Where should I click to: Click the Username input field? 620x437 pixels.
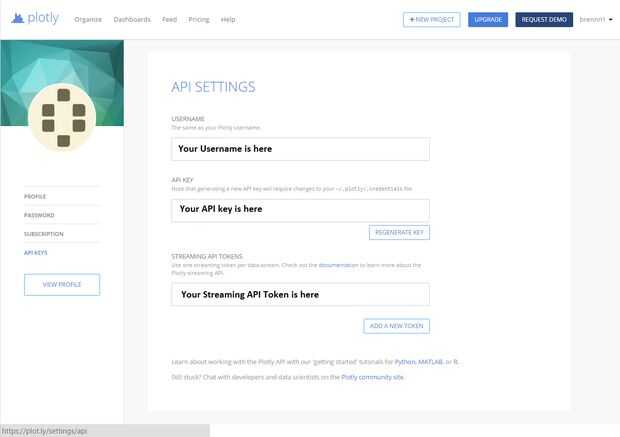[x=300, y=149]
